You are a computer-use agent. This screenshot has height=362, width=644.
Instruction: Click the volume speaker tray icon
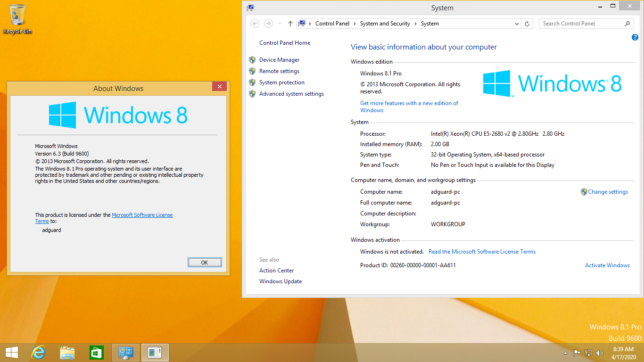click(x=600, y=353)
